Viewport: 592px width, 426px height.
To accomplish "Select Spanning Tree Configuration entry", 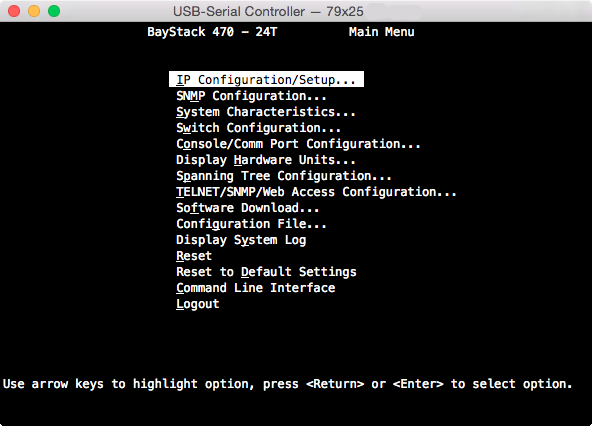I will [x=284, y=176].
